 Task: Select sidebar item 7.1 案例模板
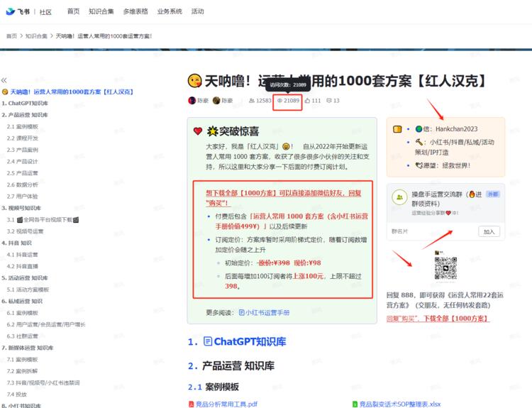(x=23, y=360)
